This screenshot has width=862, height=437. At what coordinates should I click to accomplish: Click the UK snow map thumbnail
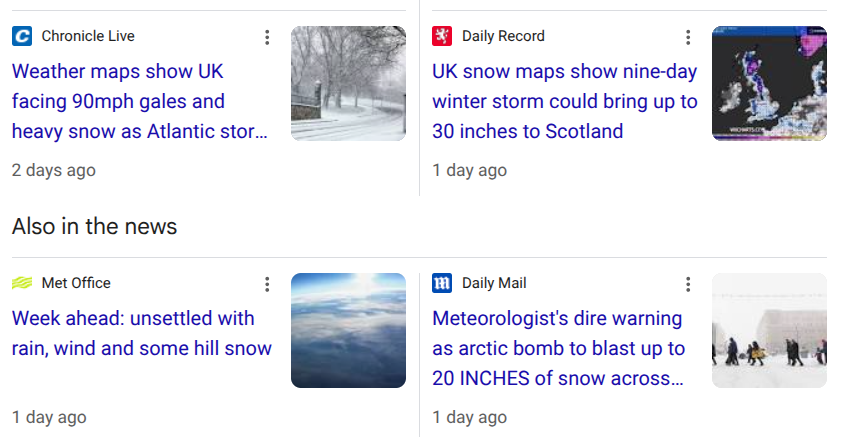[769, 84]
